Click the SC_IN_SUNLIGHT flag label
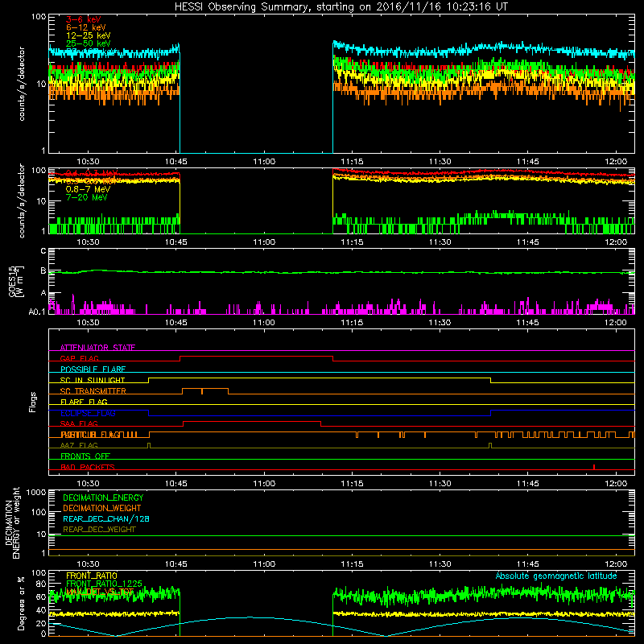The height and width of the screenshot is (644, 644). click(93, 380)
